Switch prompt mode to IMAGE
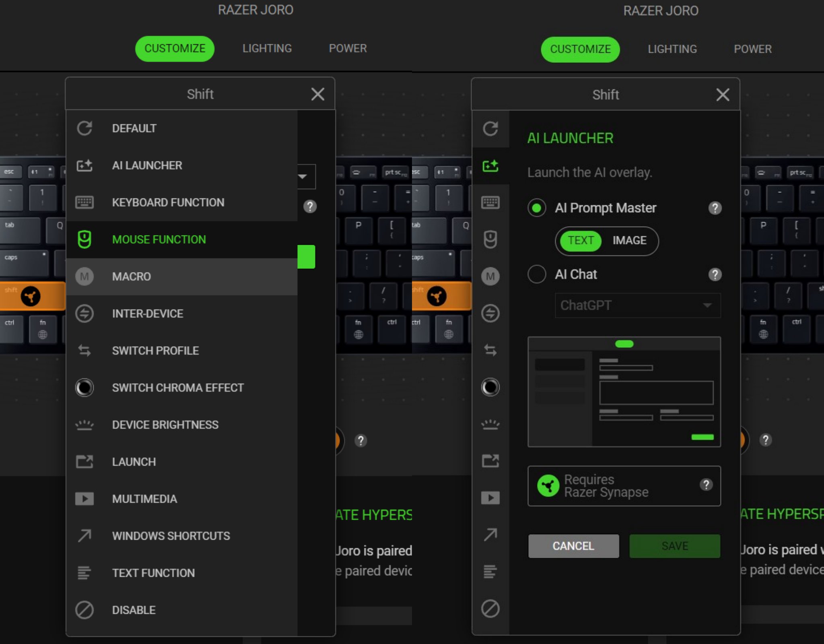 tap(630, 241)
